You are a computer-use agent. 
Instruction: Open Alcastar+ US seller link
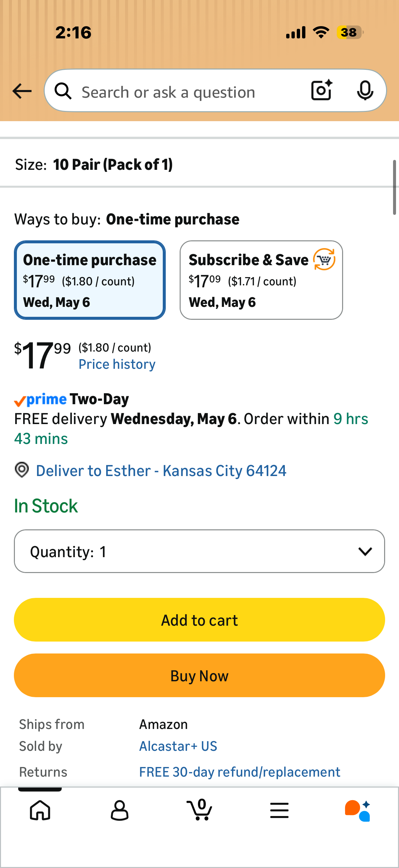coord(178,747)
